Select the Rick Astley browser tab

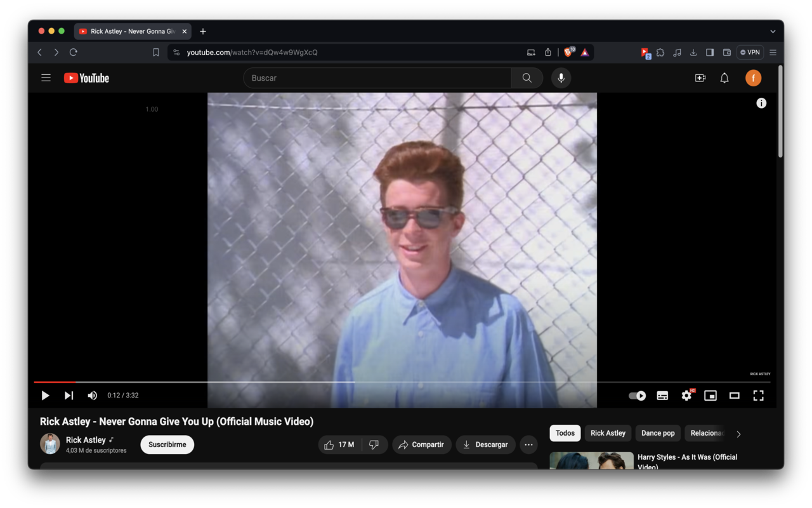[133, 31]
